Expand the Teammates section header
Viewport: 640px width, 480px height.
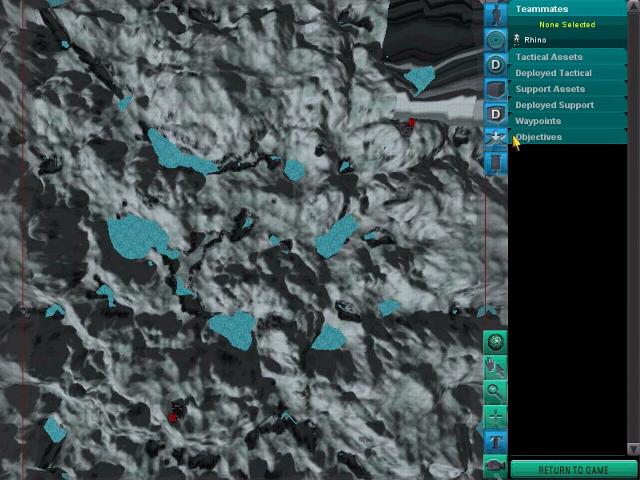tap(568, 9)
